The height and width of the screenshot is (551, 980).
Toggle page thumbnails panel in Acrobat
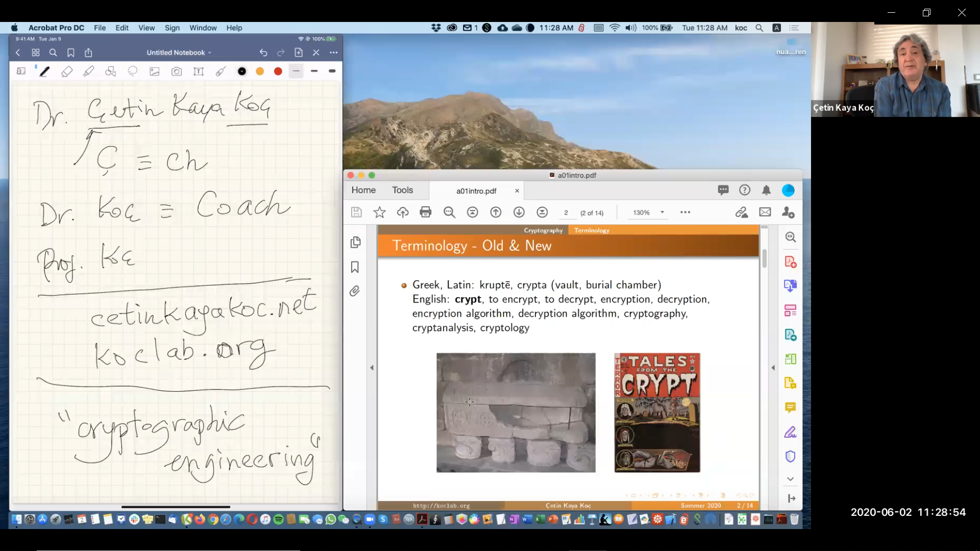355,242
